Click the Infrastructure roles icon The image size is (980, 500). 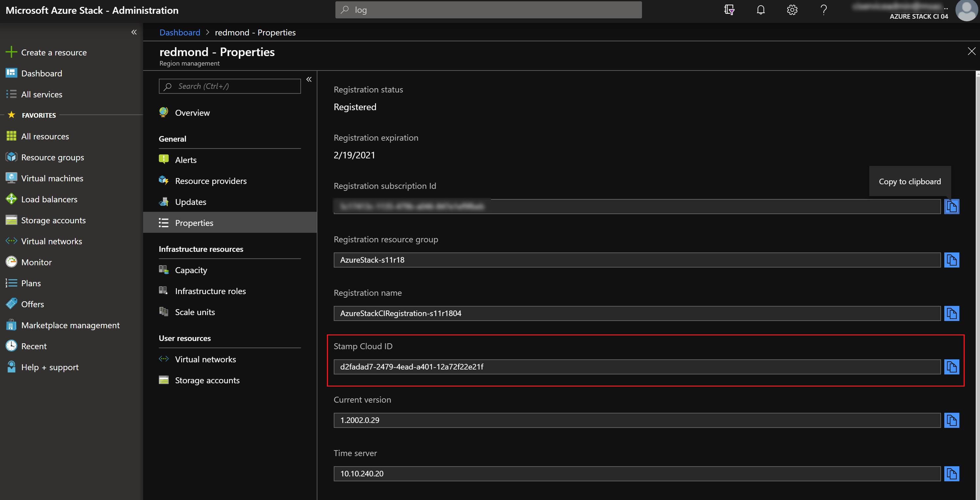164,290
